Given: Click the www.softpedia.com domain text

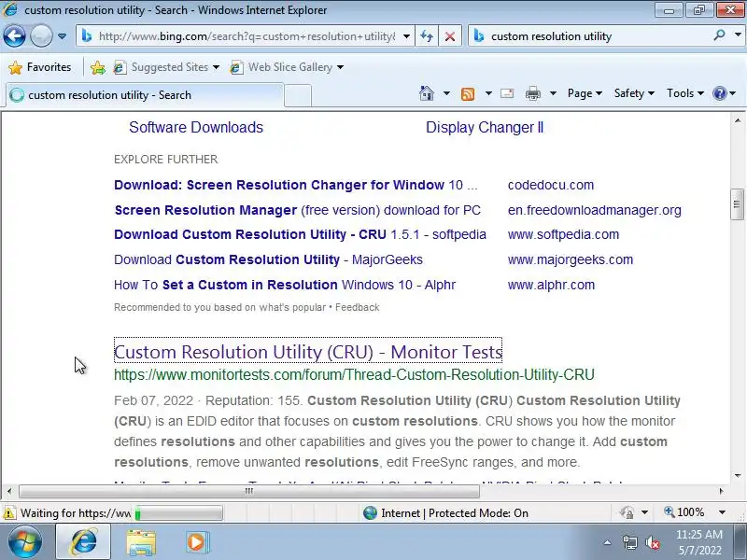Looking at the screenshot, I should point(563,234).
